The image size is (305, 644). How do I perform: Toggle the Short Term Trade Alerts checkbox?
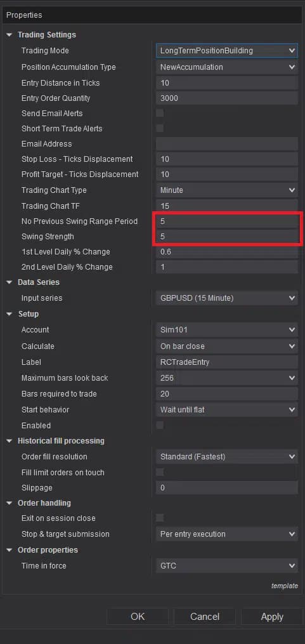tap(160, 129)
